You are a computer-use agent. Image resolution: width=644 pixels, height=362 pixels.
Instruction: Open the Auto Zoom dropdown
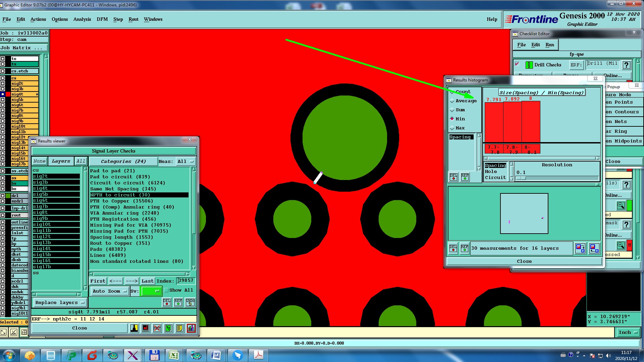click(x=110, y=291)
